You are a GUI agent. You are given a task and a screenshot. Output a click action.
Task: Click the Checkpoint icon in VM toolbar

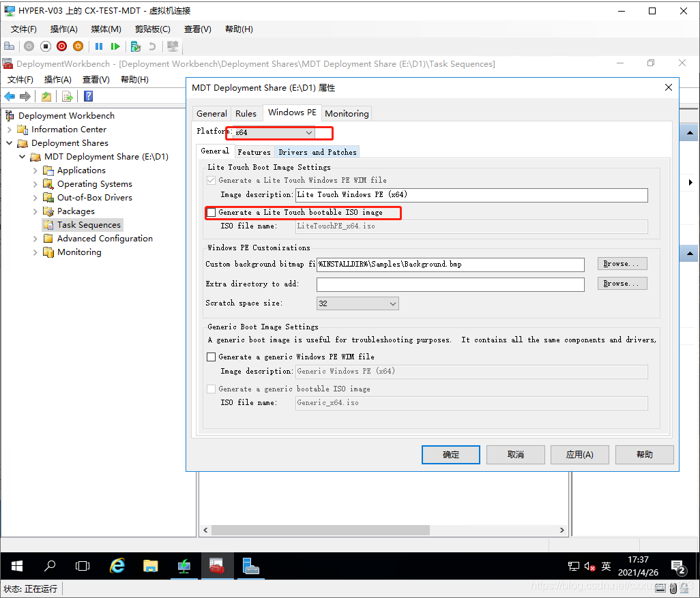136,46
